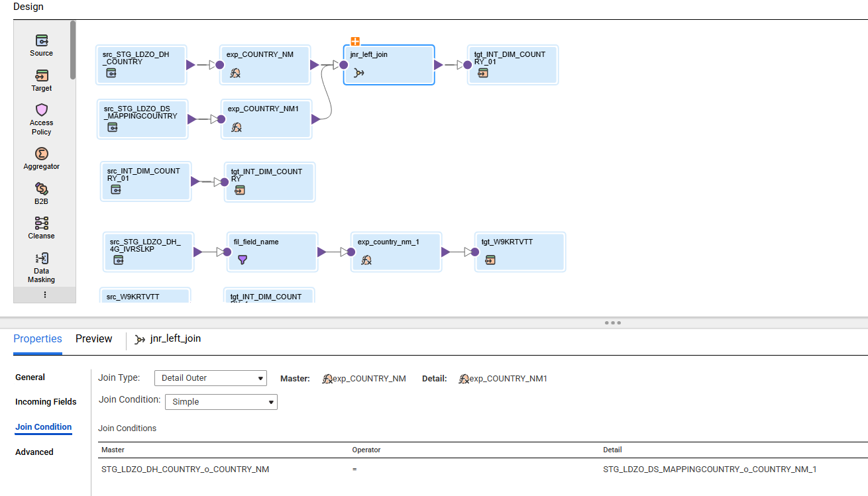Click the jnr_left_join joiner node

pos(388,64)
